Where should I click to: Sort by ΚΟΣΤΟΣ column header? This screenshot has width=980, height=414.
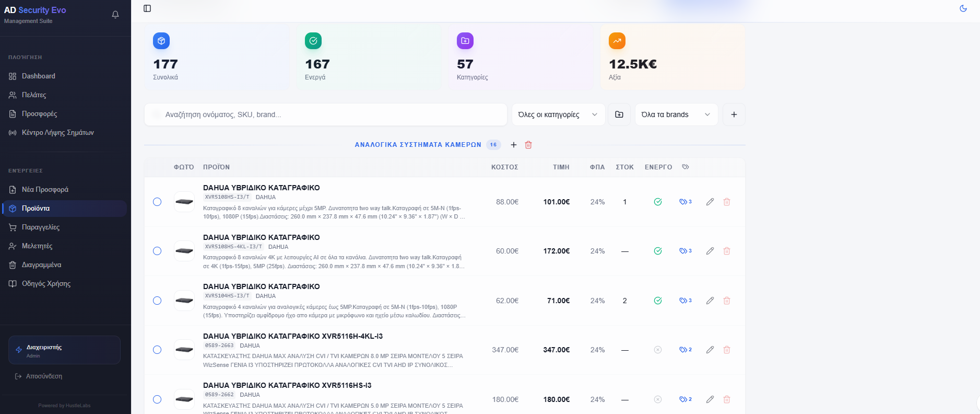click(x=504, y=167)
